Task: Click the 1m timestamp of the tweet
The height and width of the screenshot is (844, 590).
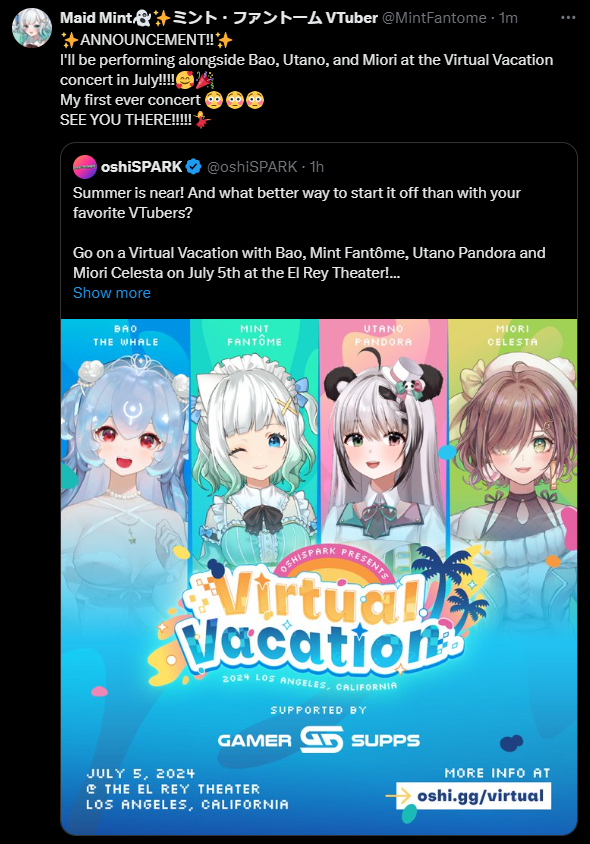Action: 508,18
